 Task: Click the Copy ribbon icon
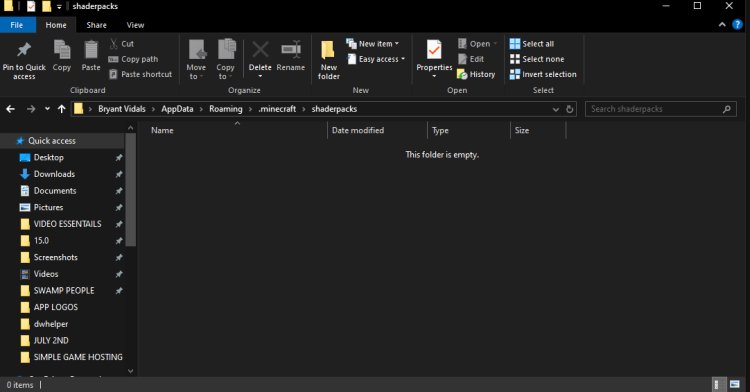tap(62, 50)
